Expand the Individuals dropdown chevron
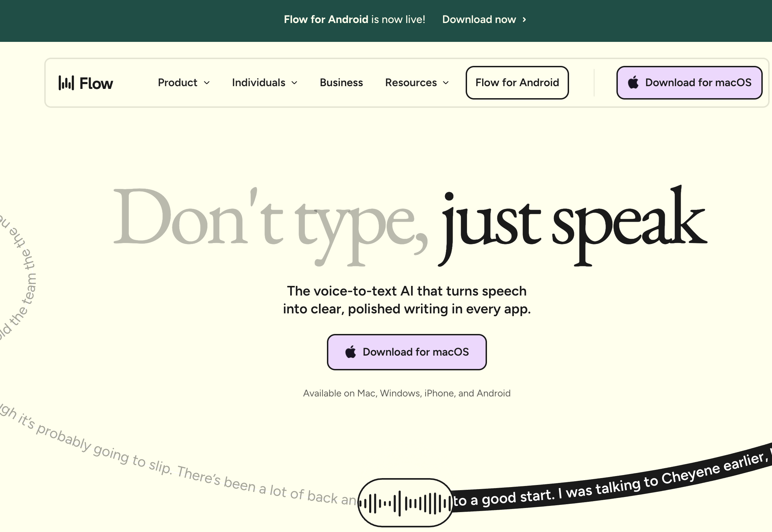The height and width of the screenshot is (532, 772). click(x=294, y=83)
